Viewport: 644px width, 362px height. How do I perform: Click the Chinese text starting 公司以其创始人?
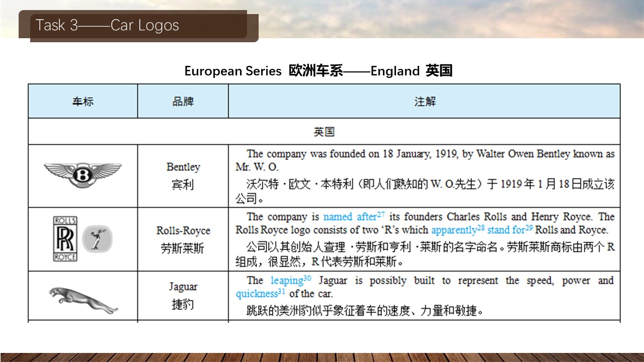pyautogui.click(x=425, y=254)
